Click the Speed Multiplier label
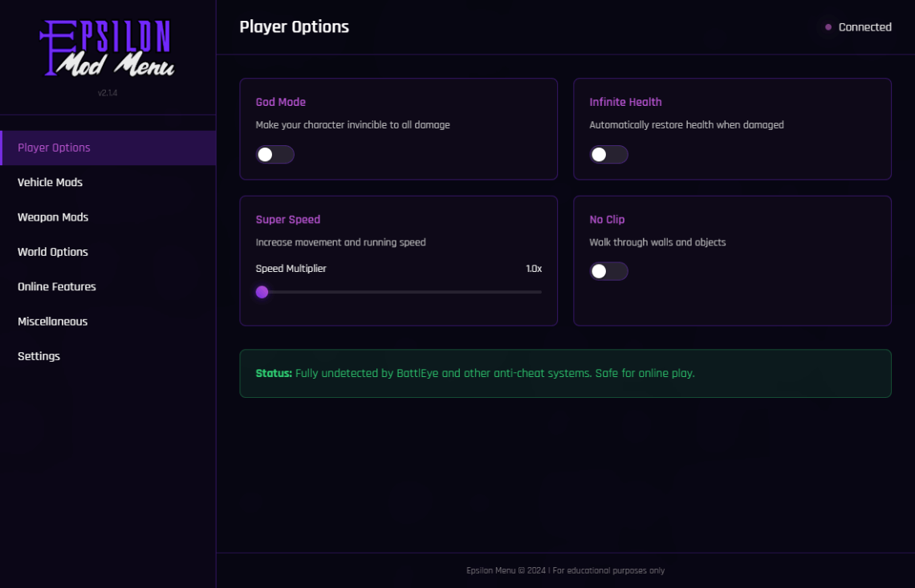The height and width of the screenshot is (588, 915). (291, 269)
